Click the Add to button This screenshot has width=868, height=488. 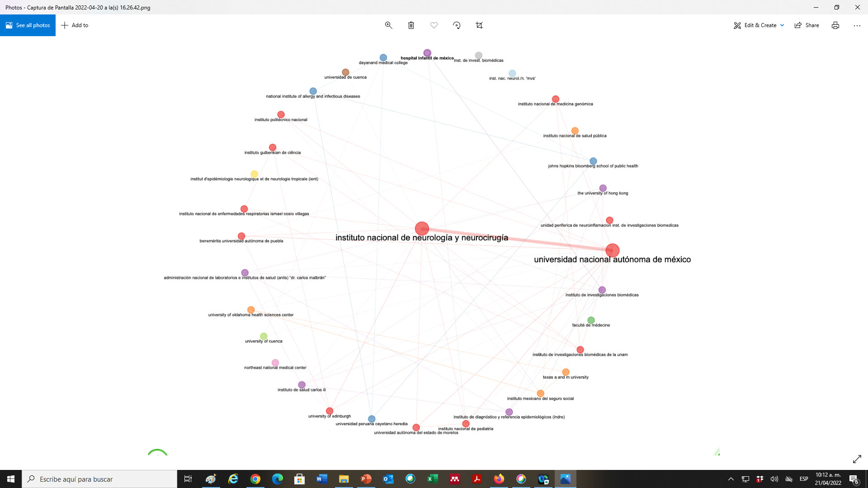point(75,25)
